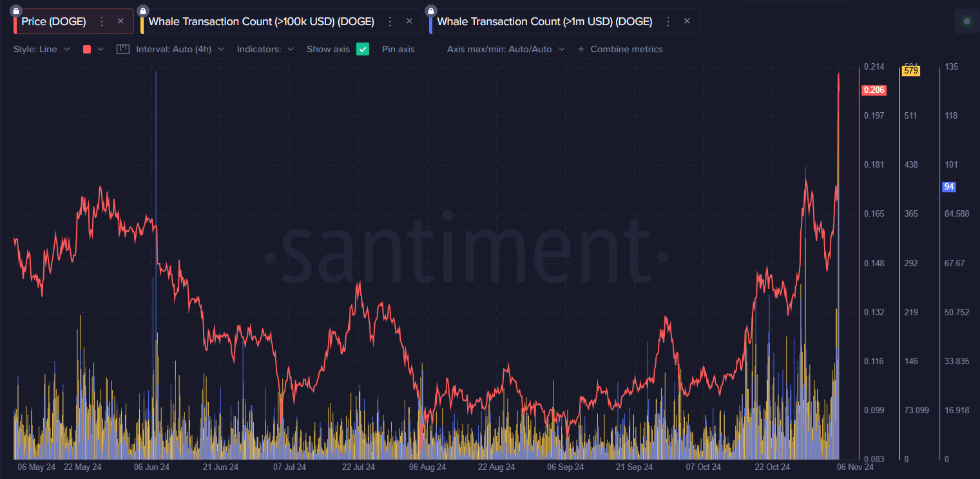Image resolution: width=980 pixels, height=479 pixels.
Task: Click lock icon above >100k USD whale tab
Action: point(142,10)
